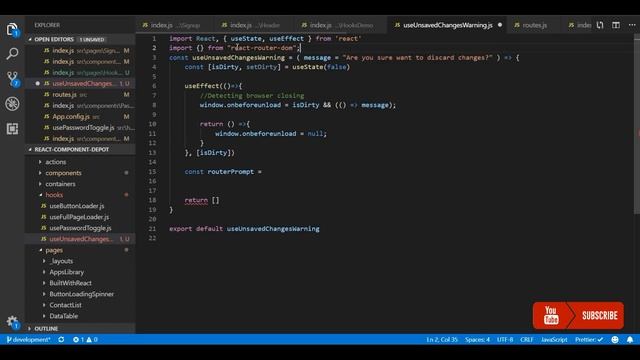640x360 pixels.
Task: Open usePasswordToggle.js in hooks folder
Action: 80,228
